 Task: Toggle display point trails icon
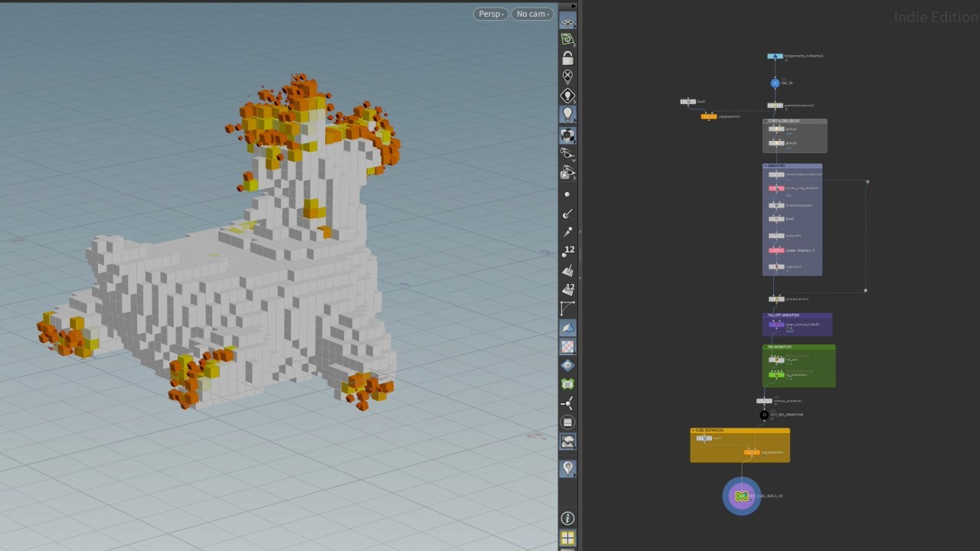pyautogui.click(x=567, y=232)
